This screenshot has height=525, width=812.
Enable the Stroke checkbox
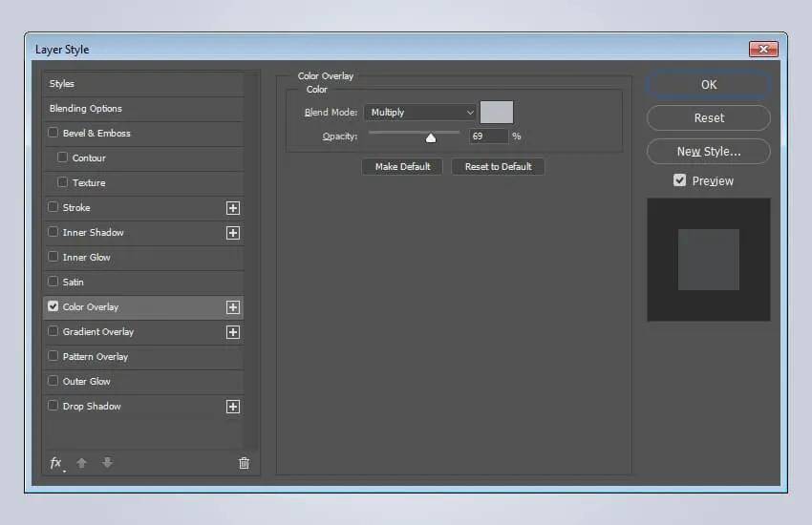click(x=53, y=207)
